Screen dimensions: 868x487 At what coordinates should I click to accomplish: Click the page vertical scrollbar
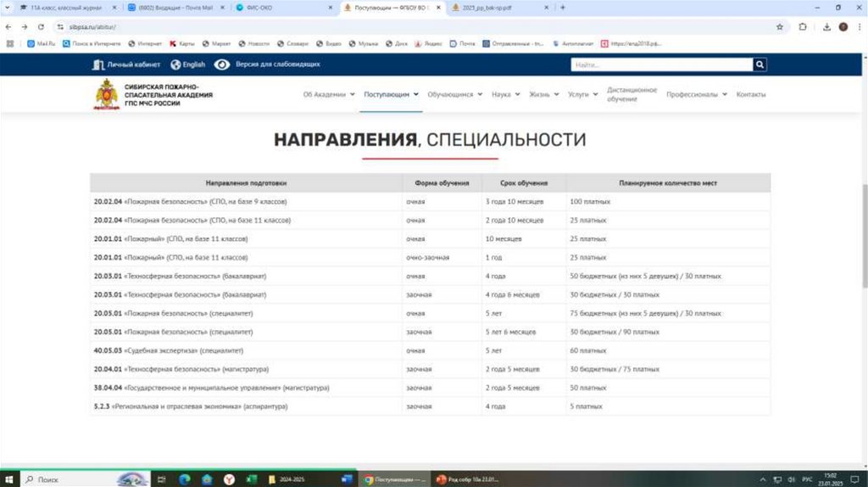pos(865,236)
